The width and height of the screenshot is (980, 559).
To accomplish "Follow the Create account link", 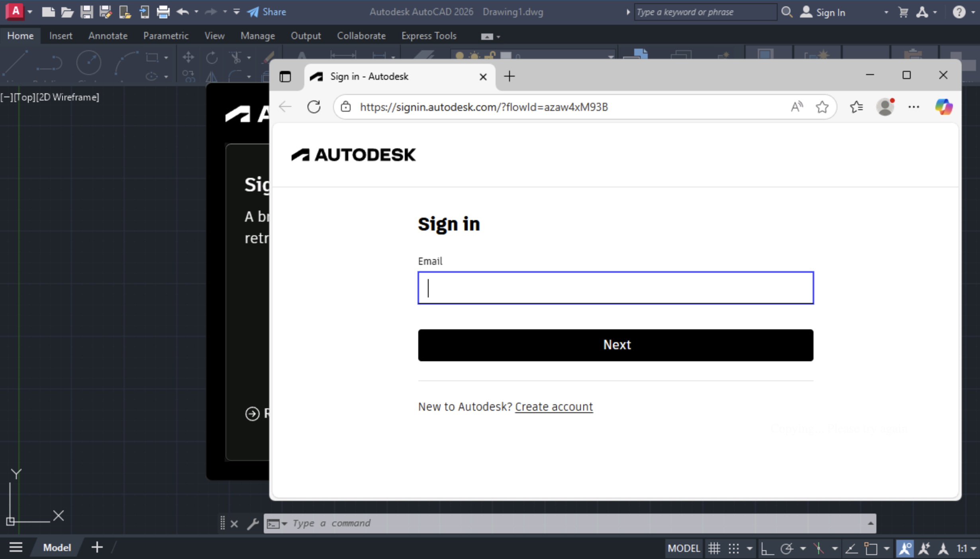I will 554,407.
